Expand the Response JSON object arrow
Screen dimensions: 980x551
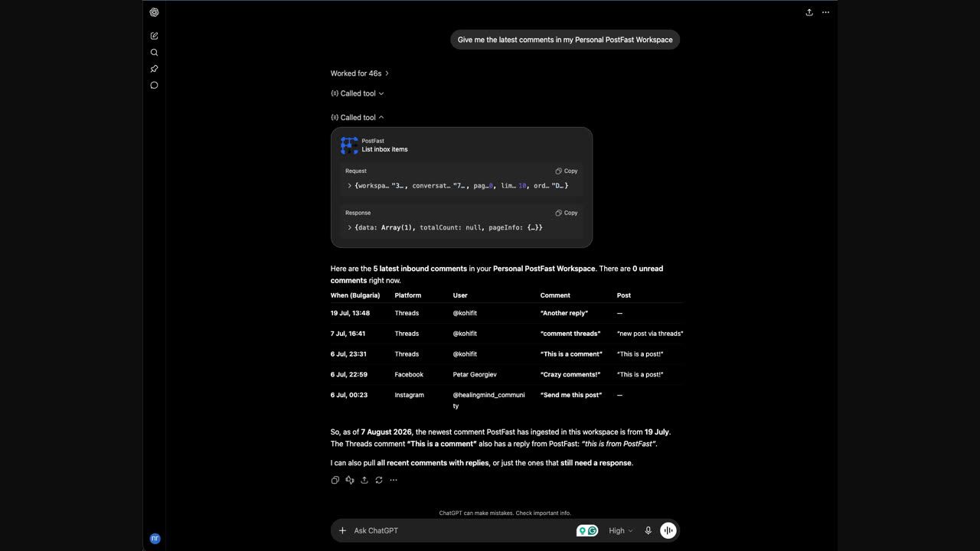pyautogui.click(x=349, y=227)
